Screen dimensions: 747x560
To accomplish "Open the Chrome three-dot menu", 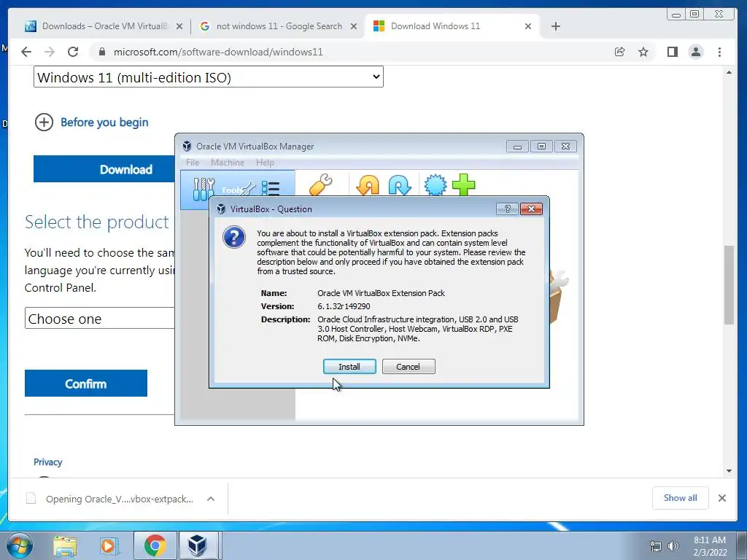I will (719, 52).
